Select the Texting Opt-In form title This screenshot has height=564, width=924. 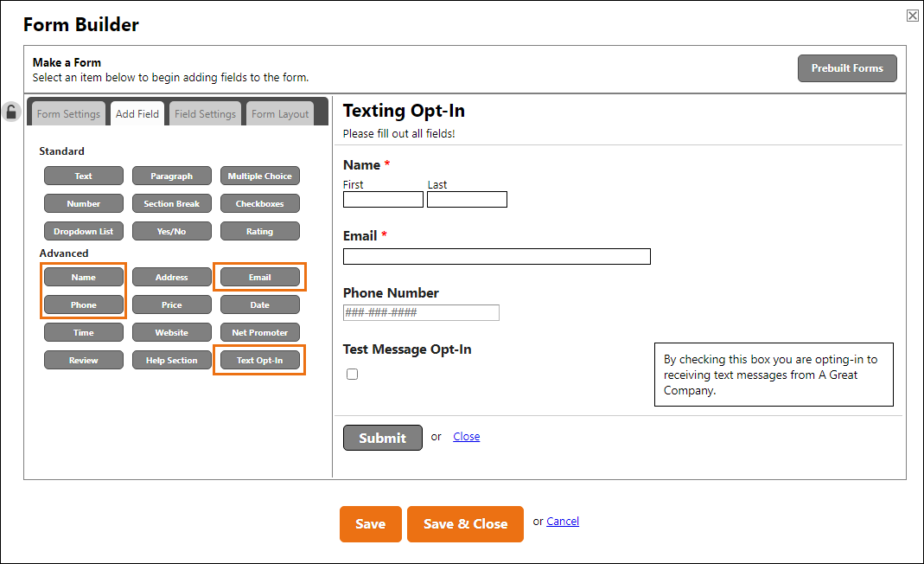(404, 111)
